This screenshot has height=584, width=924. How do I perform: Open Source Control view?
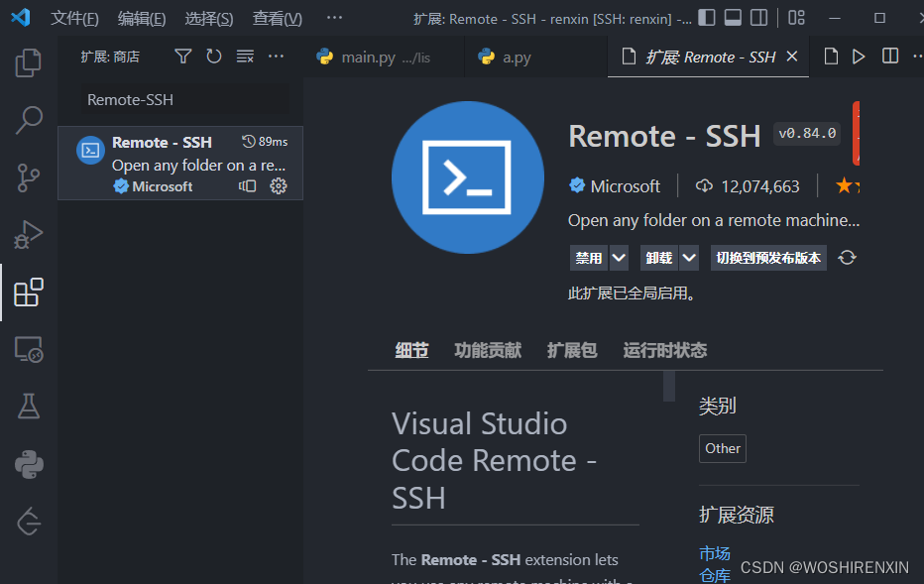point(29,176)
